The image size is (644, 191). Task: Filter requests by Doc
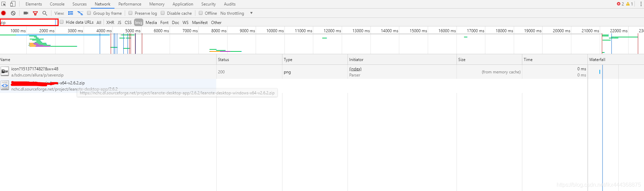[175, 22]
